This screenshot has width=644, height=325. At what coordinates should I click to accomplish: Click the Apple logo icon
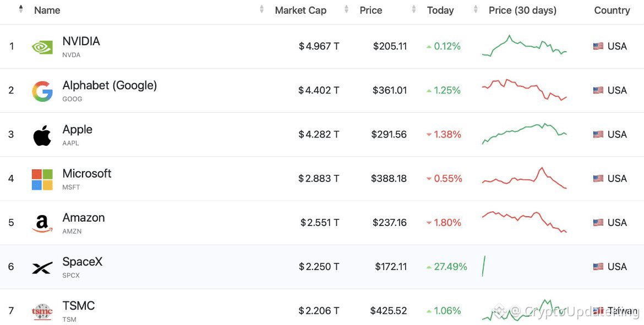[x=42, y=135]
